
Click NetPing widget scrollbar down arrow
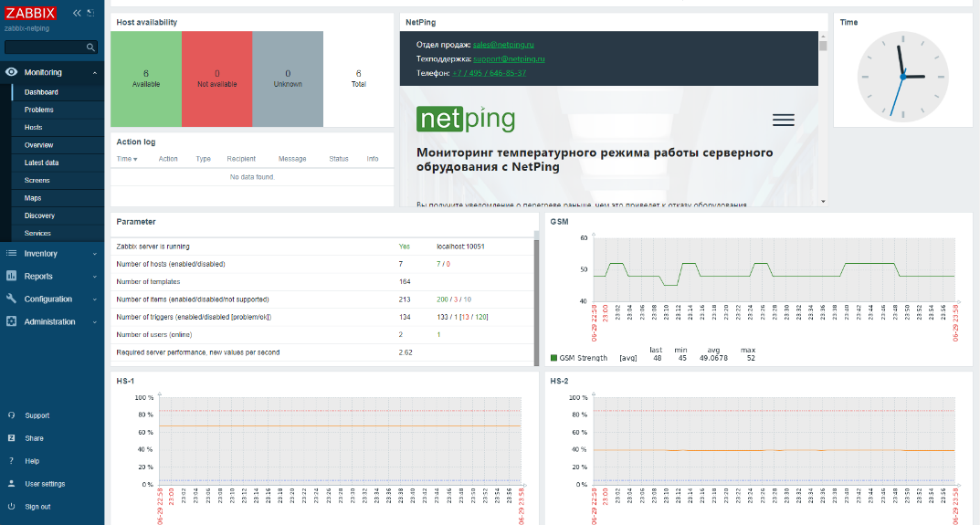coord(823,201)
